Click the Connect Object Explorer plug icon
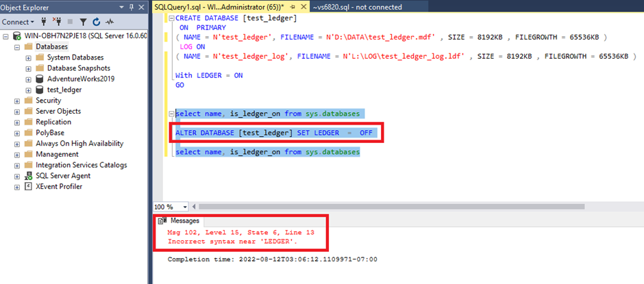644x284 pixels. (45, 22)
